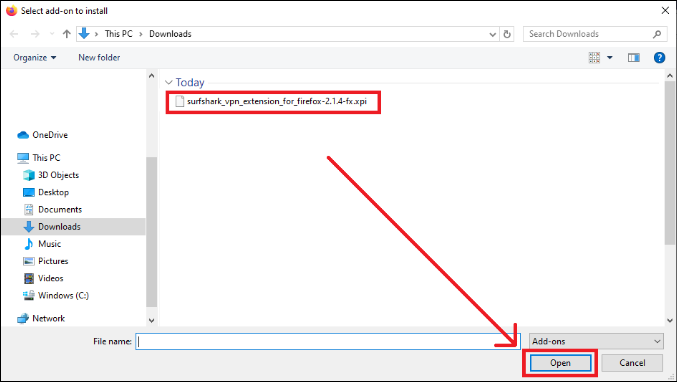Open the Add-ons file type dropdown
This screenshot has height=390, width=678.
[x=596, y=341]
